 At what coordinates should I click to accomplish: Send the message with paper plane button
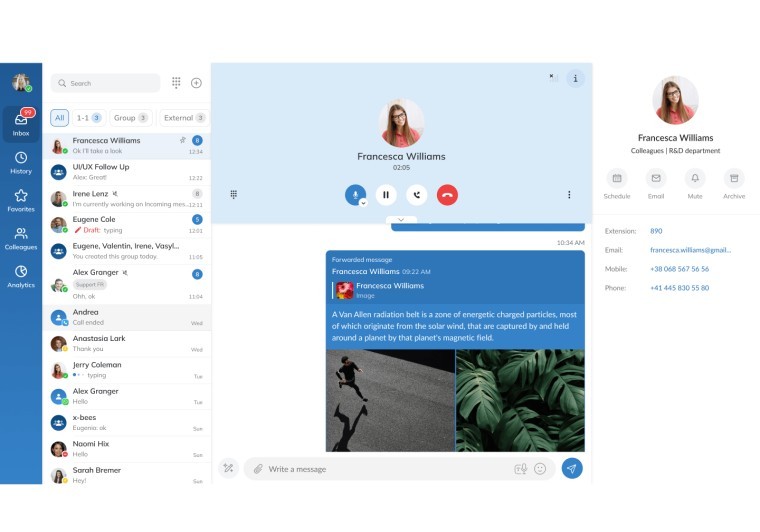[572, 469]
